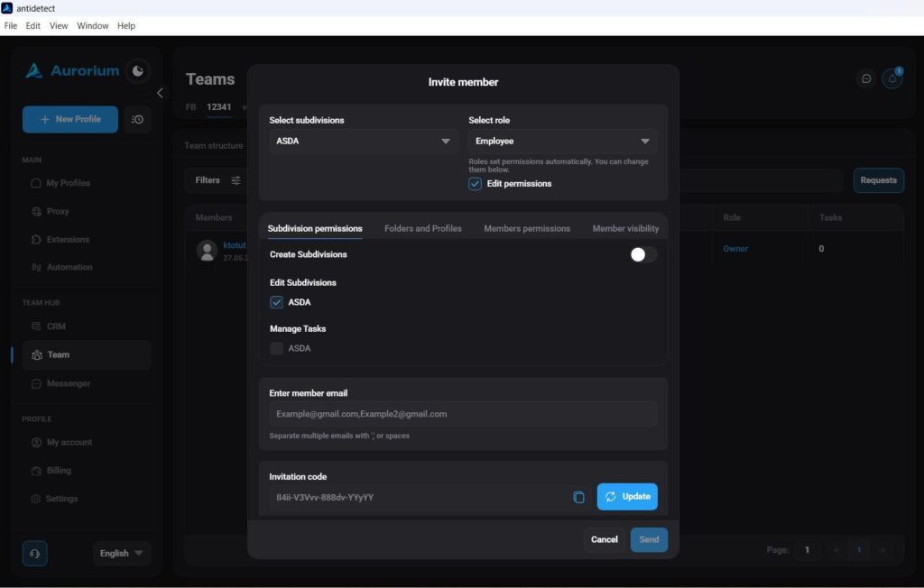The height and width of the screenshot is (588, 924).
Task: Switch to Member visibility tab
Action: (x=625, y=228)
